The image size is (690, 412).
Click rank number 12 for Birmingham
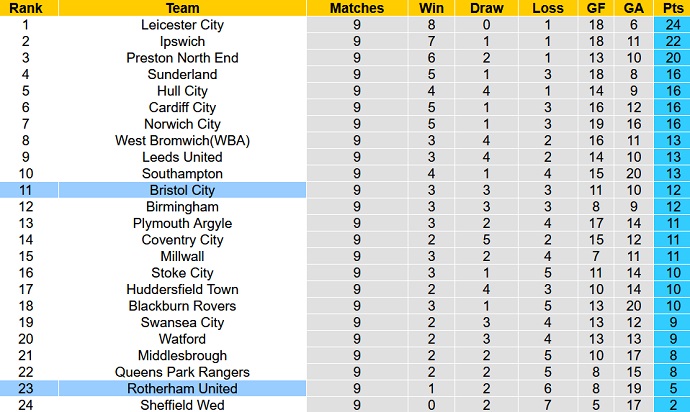tap(29, 207)
